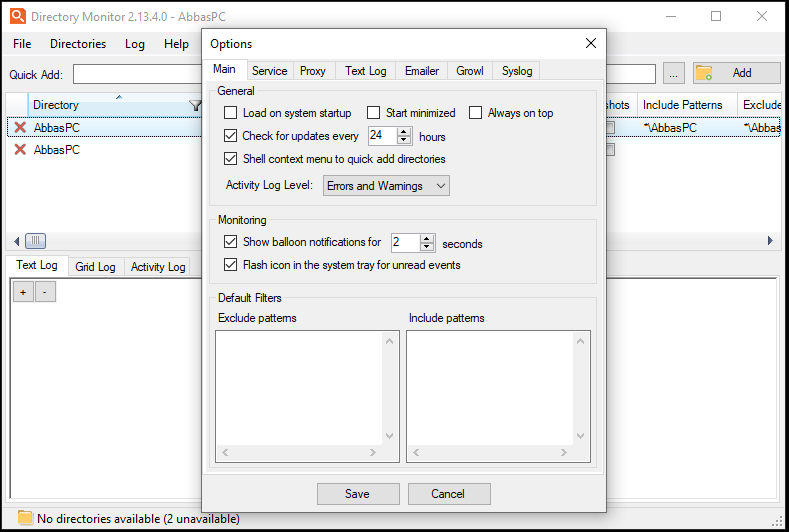789x532 pixels.
Task: Increase the update check hours value
Action: (x=404, y=131)
